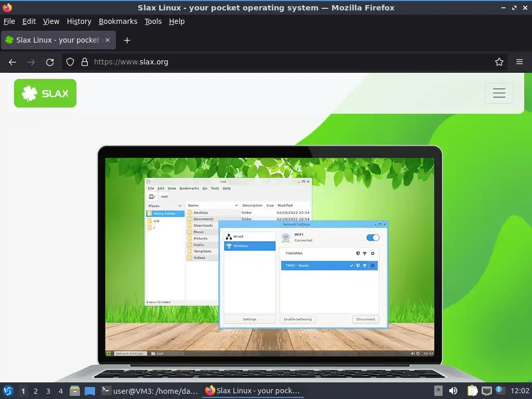Click the blue show desktop icon

click(89, 391)
